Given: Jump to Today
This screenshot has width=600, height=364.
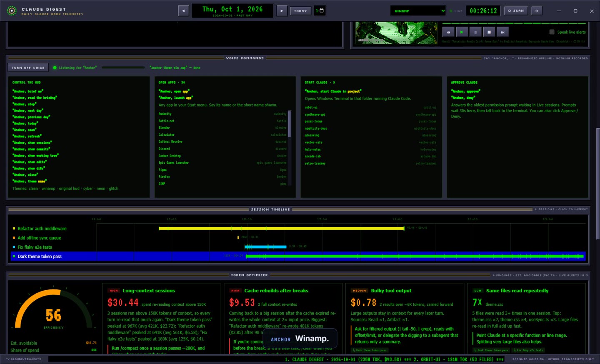Looking at the screenshot, I should 300,11.
